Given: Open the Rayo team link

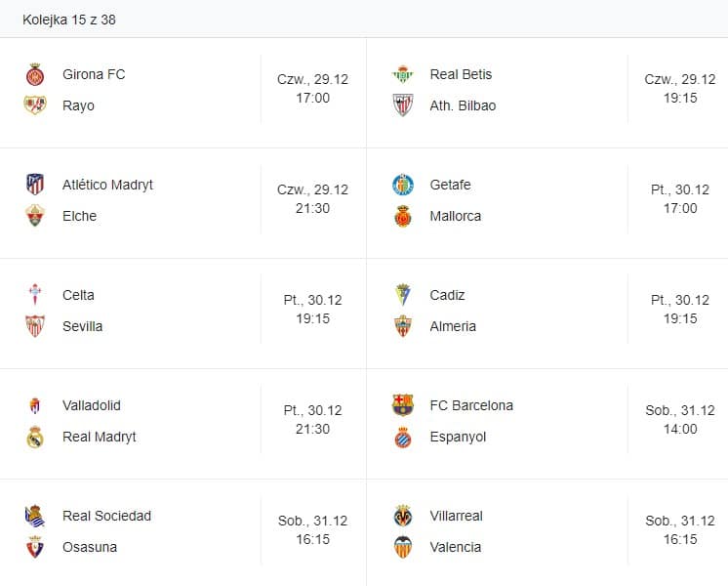Looking at the screenshot, I should pyautogui.click(x=78, y=105).
